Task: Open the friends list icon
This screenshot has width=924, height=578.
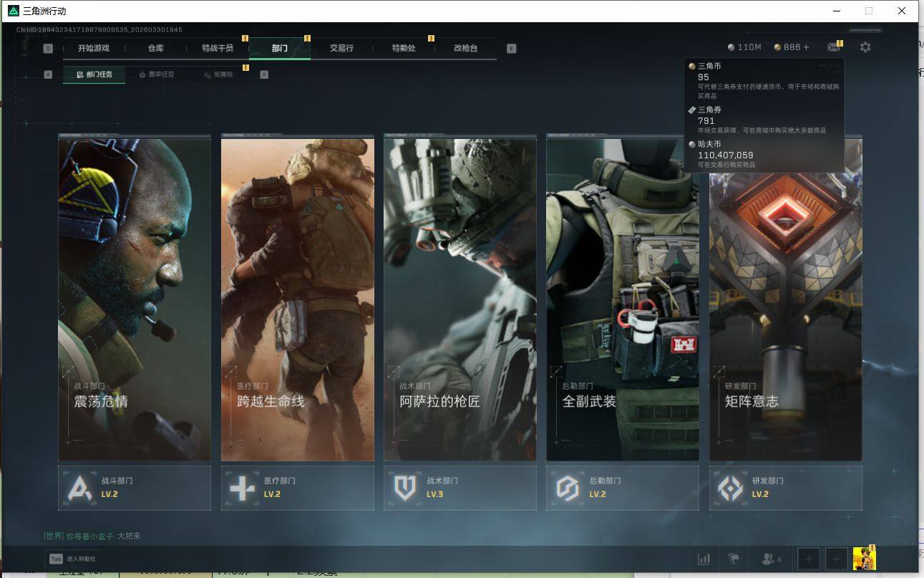Action: click(x=772, y=559)
